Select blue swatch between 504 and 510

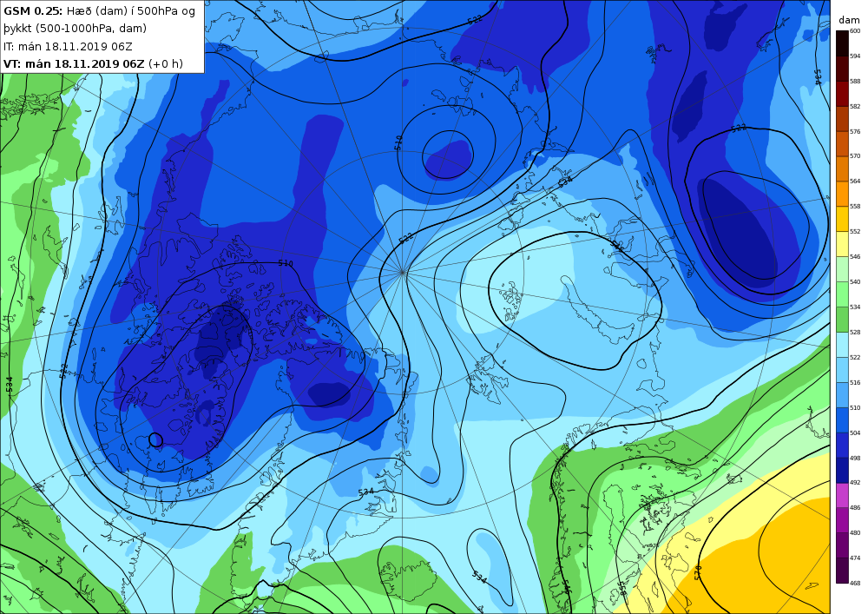pos(842,419)
